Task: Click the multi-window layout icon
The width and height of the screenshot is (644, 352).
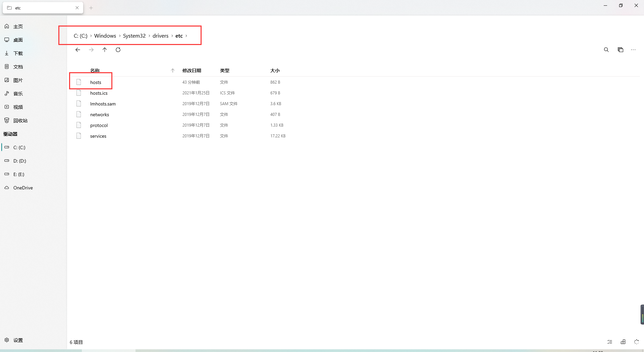Action: 621,50
